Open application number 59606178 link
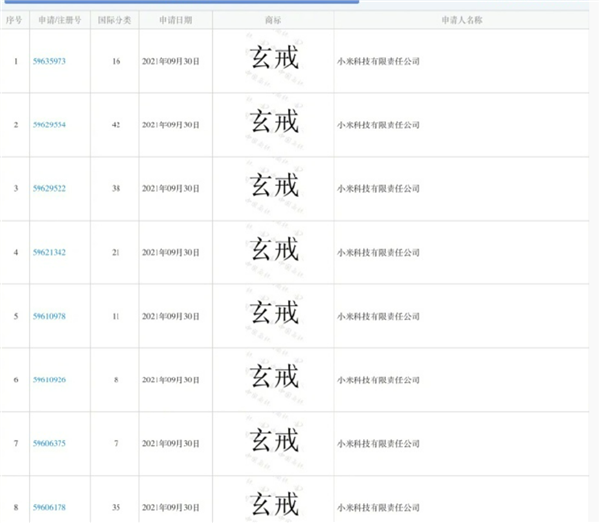 pos(49,507)
